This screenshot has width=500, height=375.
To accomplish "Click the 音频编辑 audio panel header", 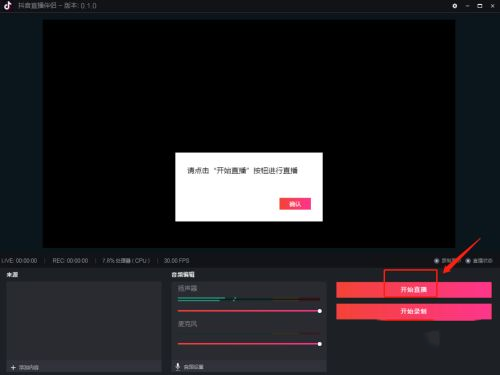I will [183, 275].
